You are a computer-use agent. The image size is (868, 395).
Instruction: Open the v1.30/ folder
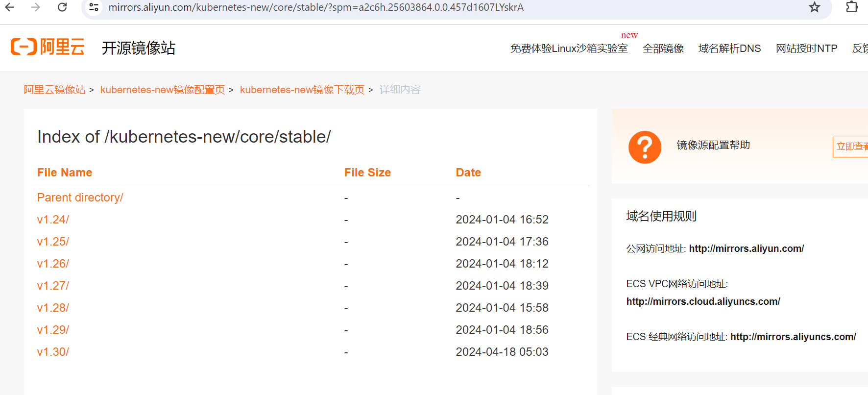53,352
